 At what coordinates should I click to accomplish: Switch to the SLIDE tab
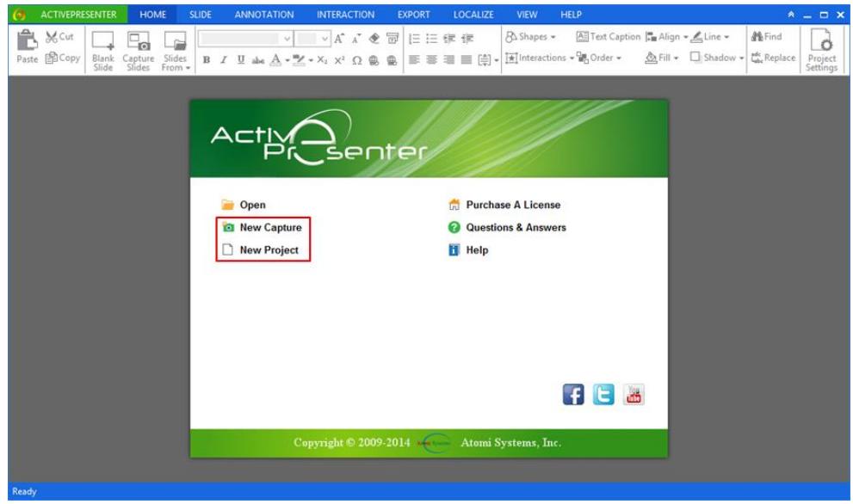[201, 15]
